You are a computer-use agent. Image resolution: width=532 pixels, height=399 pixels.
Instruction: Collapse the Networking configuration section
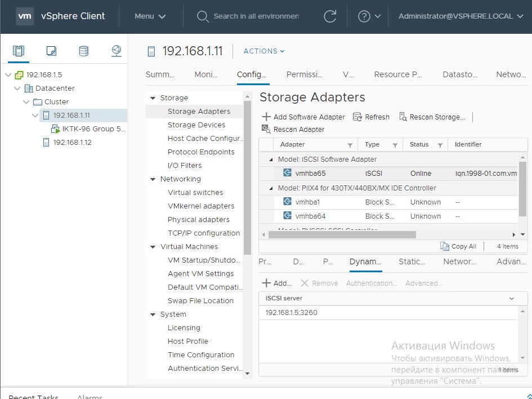click(153, 179)
